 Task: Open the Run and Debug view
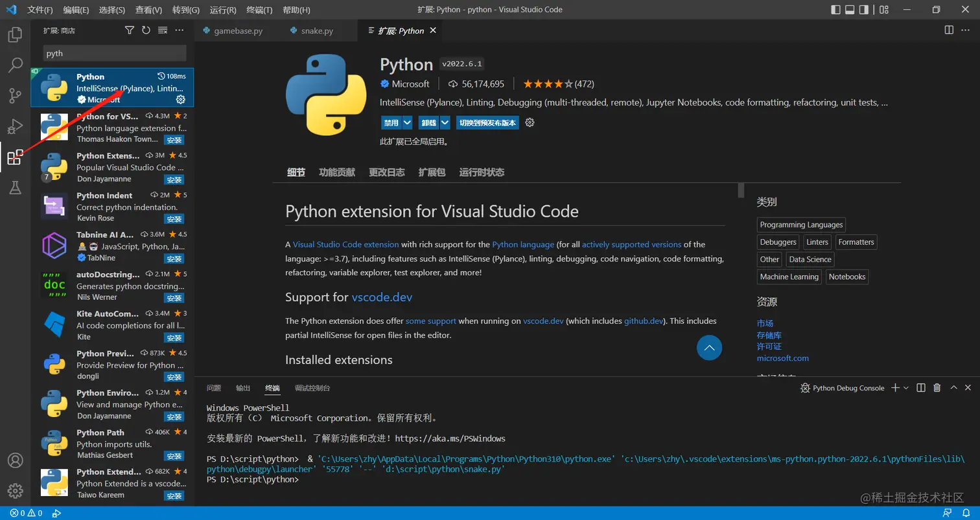coord(15,126)
